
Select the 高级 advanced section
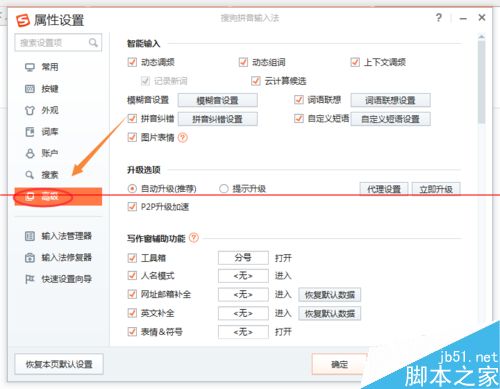(58, 197)
